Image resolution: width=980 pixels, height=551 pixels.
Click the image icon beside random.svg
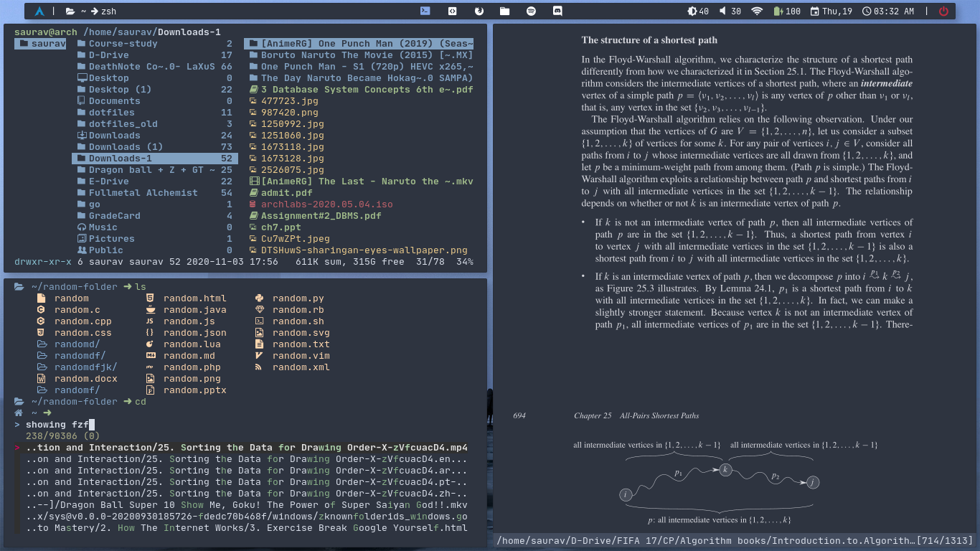pyautogui.click(x=259, y=333)
